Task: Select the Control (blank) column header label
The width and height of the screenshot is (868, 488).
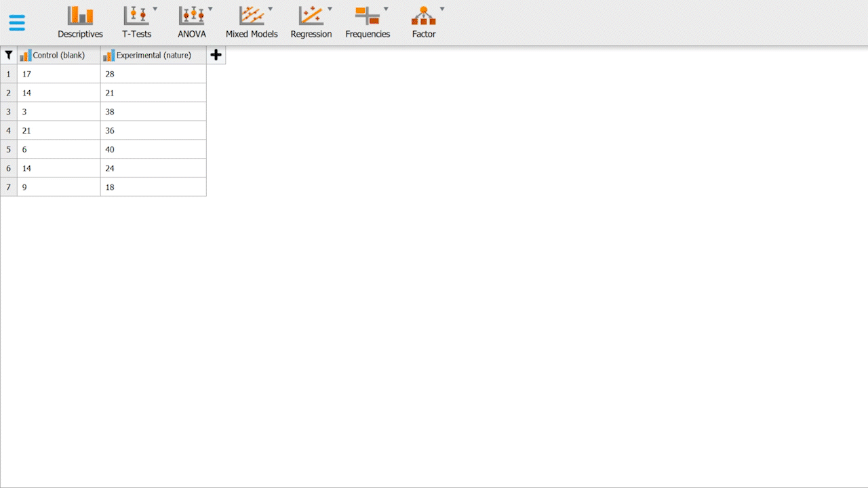Action: coord(59,56)
